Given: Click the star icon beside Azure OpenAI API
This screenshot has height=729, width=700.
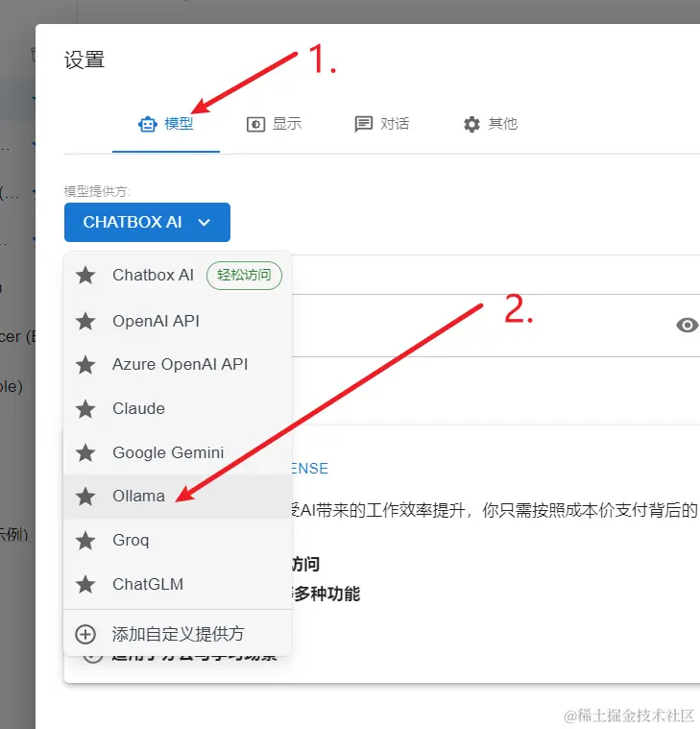Looking at the screenshot, I should pyautogui.click(x=85, y=365).
